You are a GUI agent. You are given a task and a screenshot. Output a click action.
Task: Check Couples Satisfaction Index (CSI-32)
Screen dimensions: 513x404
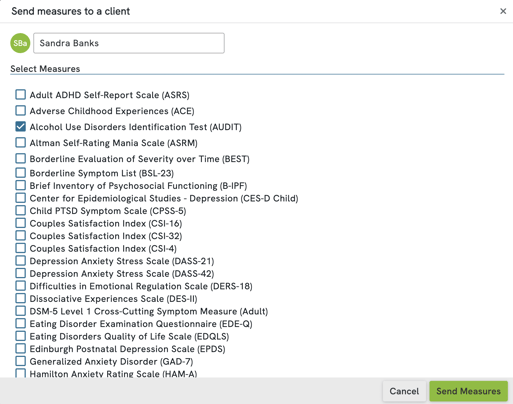pyautogui.click(x=20, y=236)
